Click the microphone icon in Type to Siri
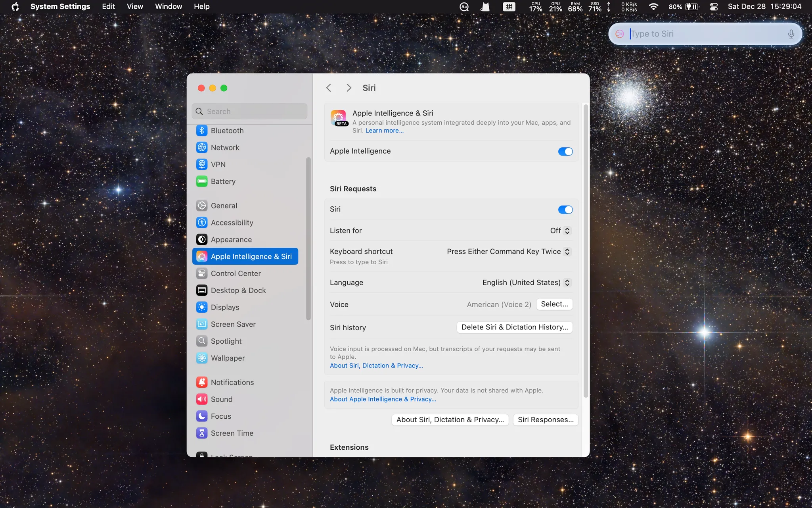This screenshot has height=508, width=812. tap(791, 34)
